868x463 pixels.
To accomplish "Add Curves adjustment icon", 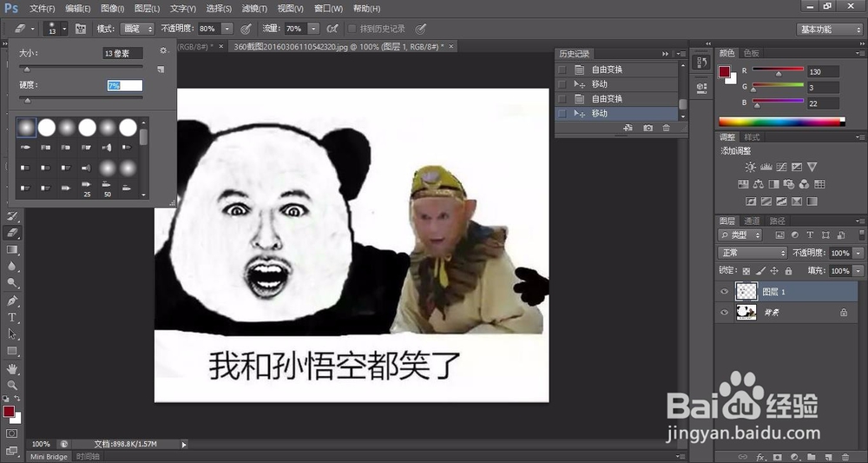I will click(x=781, y=167).
